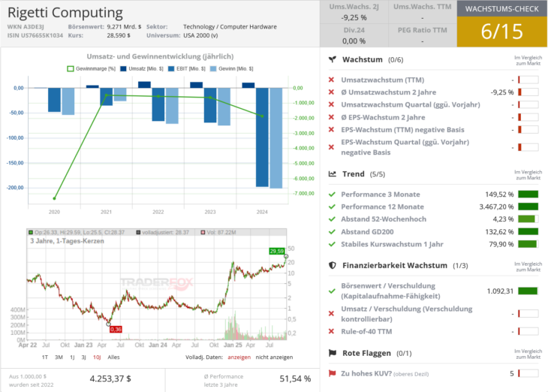Click the red X beside EPS-Wachstum Quartal negative Basis

[x=331, y=147]
